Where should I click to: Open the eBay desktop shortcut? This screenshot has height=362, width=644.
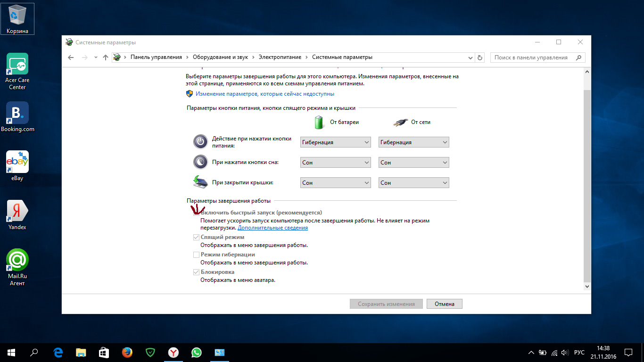pos(17,166)
